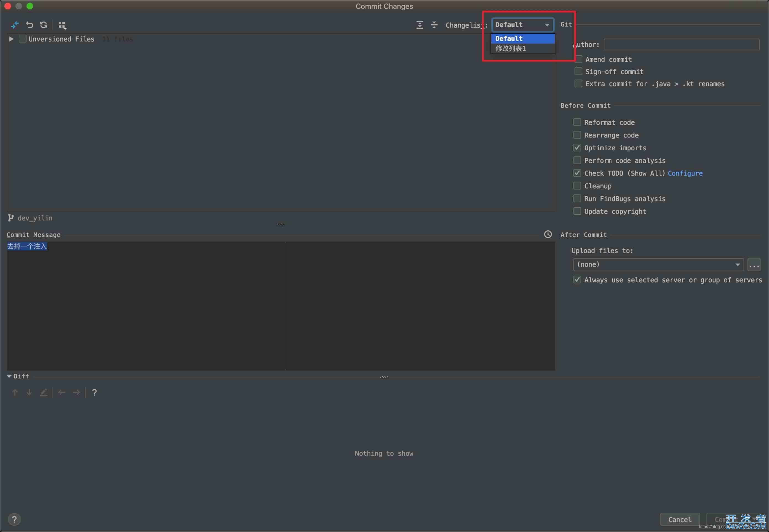769x532 pixels.
Task: Enable Reformat code
Action: (x=577, y=122)
